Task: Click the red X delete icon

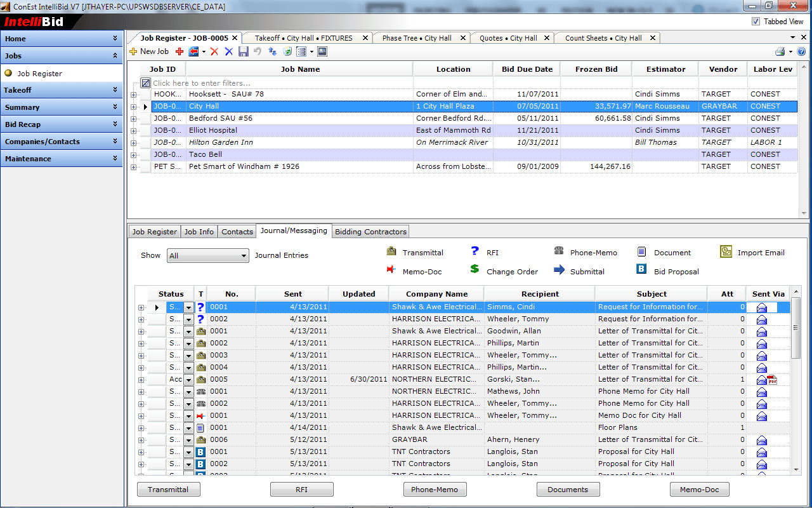Action: click(x=214, y=51)
